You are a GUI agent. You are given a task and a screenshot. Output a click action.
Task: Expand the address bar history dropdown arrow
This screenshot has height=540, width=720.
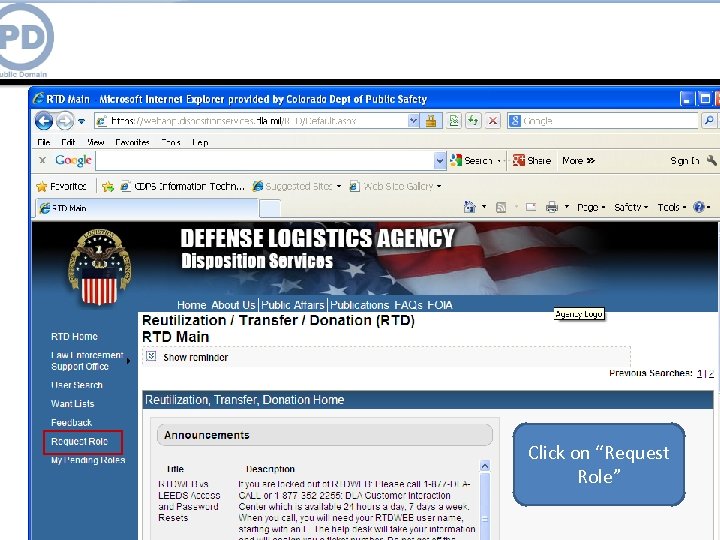413,121
